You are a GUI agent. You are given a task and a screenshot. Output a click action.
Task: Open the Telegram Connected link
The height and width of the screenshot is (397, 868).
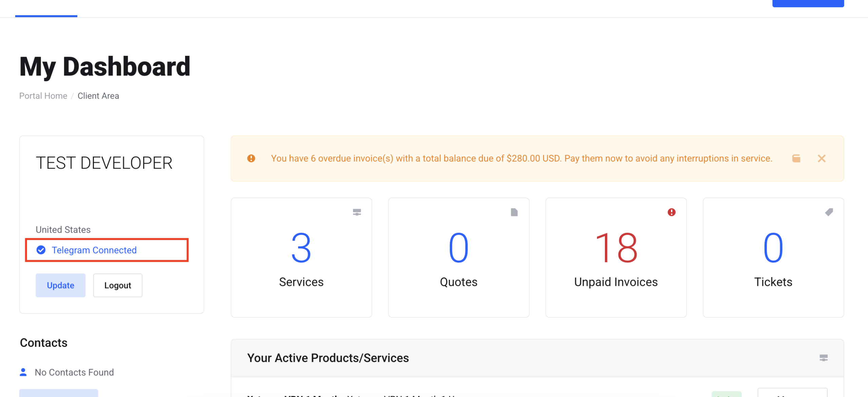pyautogui.click(x=94, y=250)
